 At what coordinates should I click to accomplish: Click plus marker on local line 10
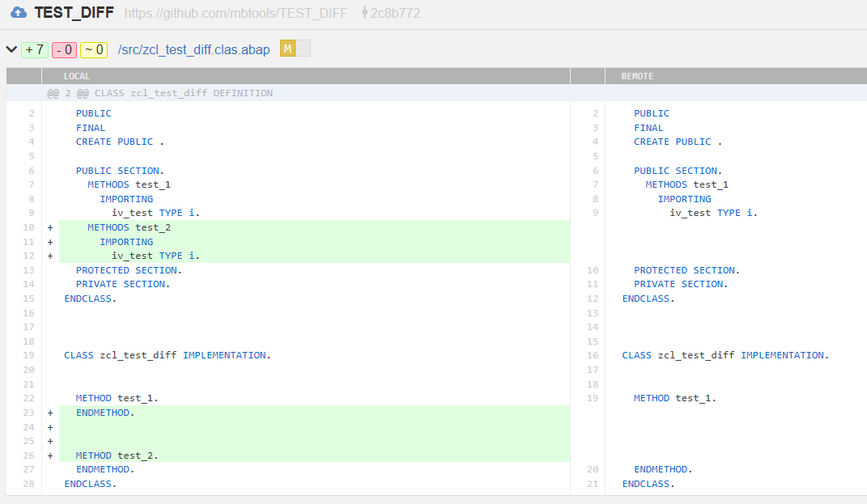50,227
